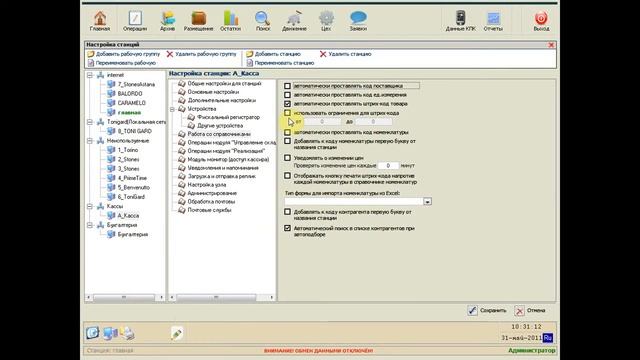Check Уведомлять о изменении цен
The height and width of the screenshot is (360, 640).
point(287,158)
